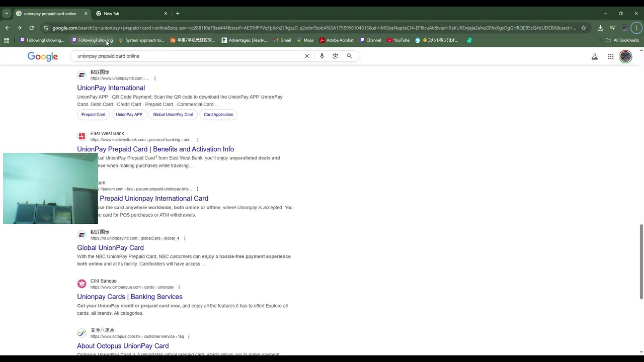Select the Global UnionPay Card chip

tap(173, 115)
